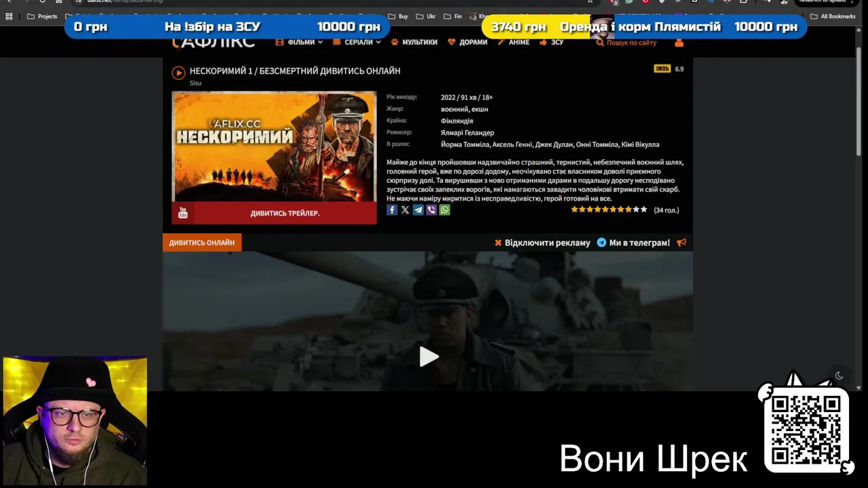Open the Ukr bookmarks folder
The image size is (868, 488).
426,16
